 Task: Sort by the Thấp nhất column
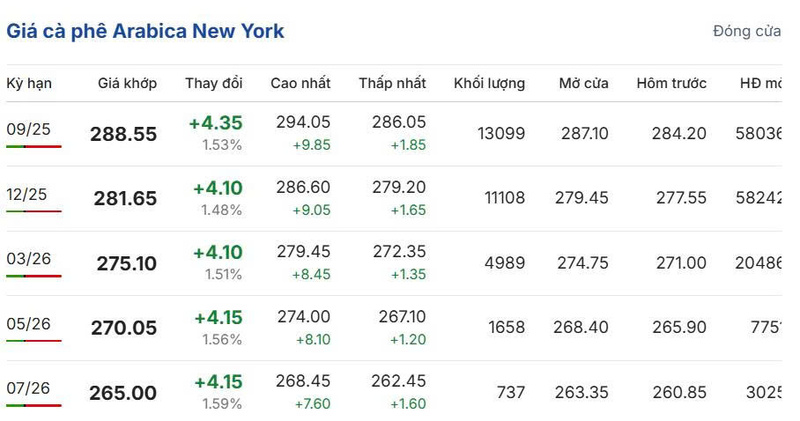pos(392,83)
